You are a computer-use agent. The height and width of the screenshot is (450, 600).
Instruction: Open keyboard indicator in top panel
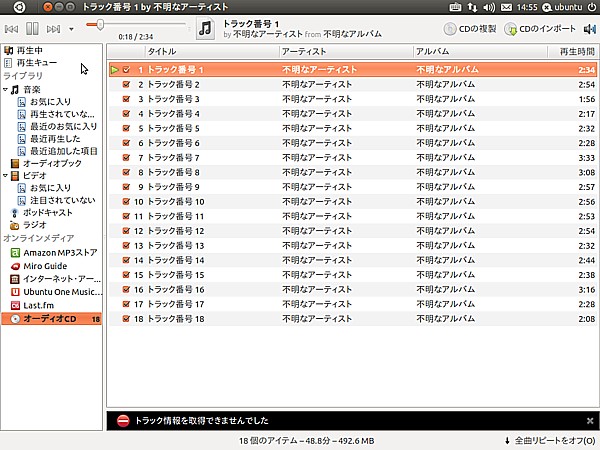[x=455, y=7]
